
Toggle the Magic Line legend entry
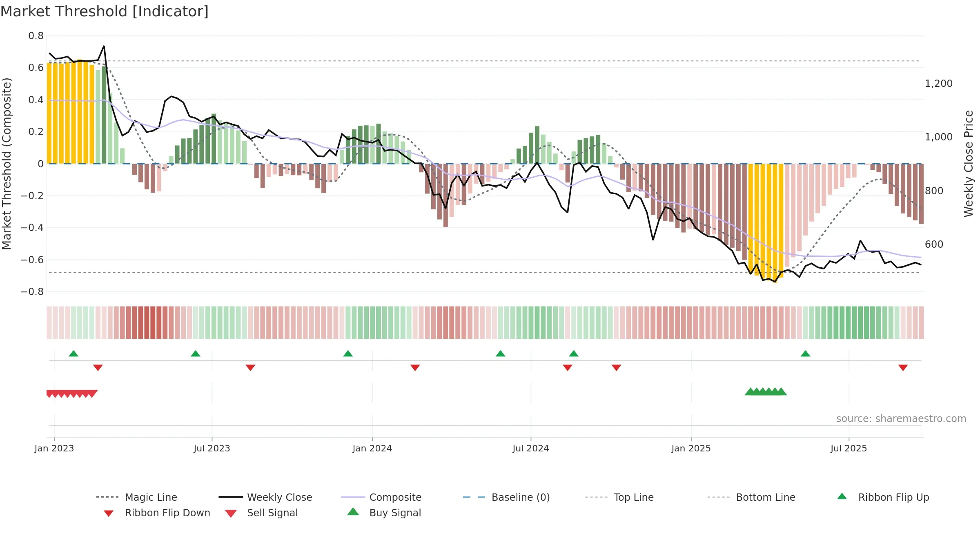[136, 497]
